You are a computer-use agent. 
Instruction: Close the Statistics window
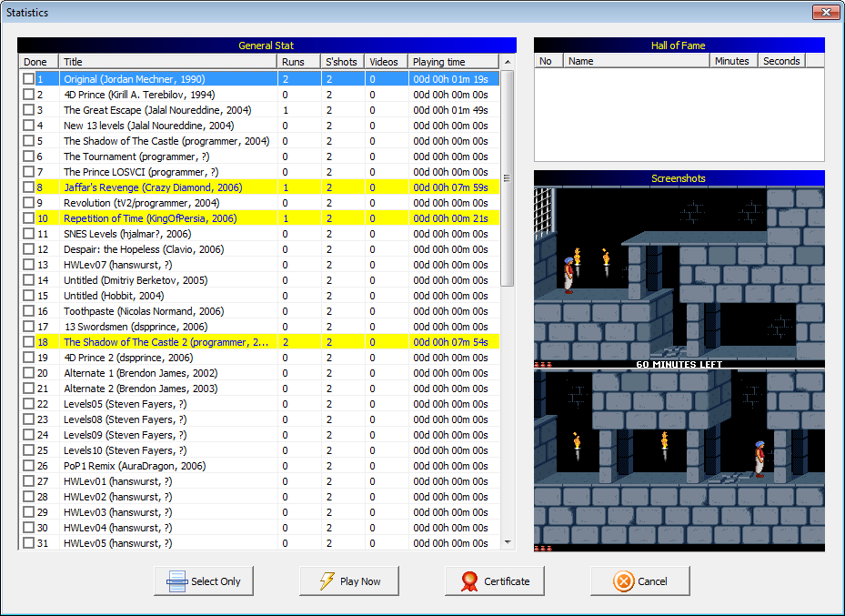tap(825, 12)
